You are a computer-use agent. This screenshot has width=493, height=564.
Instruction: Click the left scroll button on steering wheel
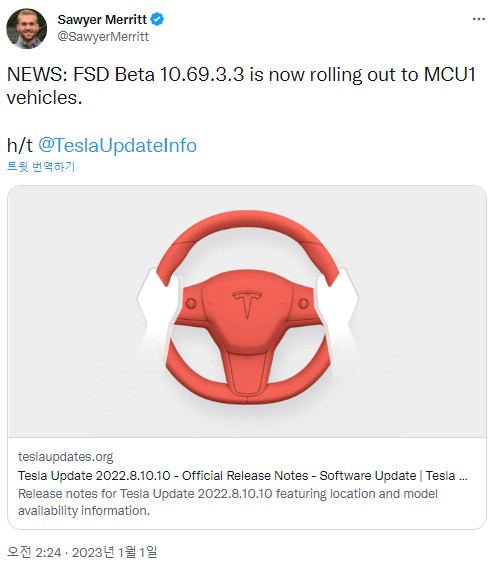point(191,304)
